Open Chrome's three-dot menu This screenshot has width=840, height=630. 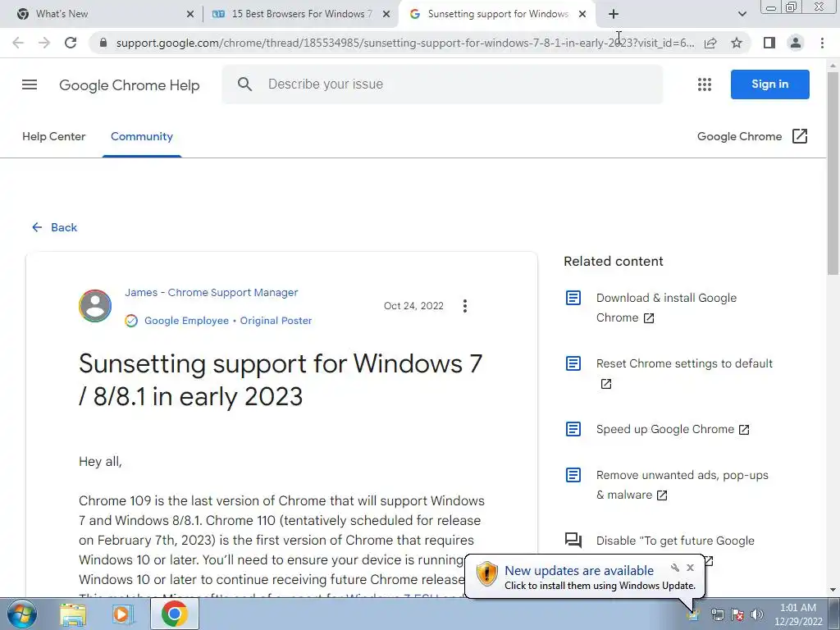[822, 43]
